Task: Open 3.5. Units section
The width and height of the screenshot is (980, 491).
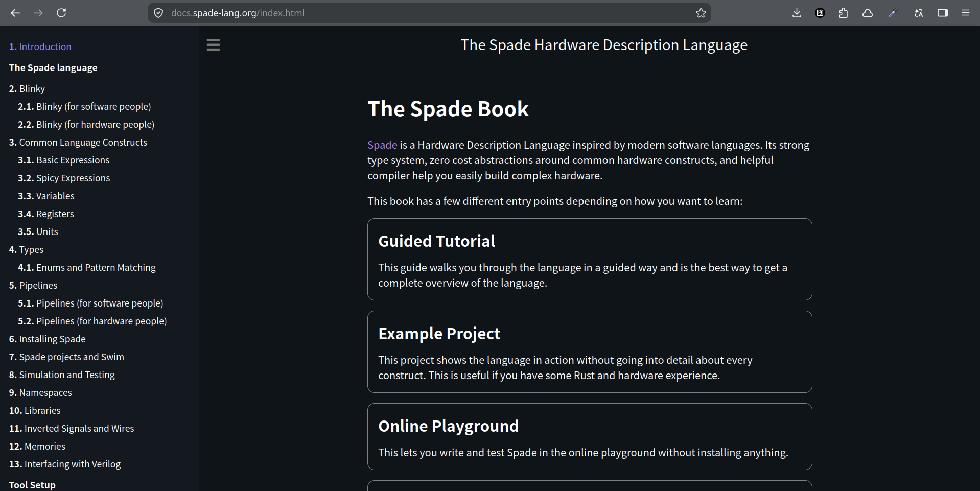Action: [38, 231]
